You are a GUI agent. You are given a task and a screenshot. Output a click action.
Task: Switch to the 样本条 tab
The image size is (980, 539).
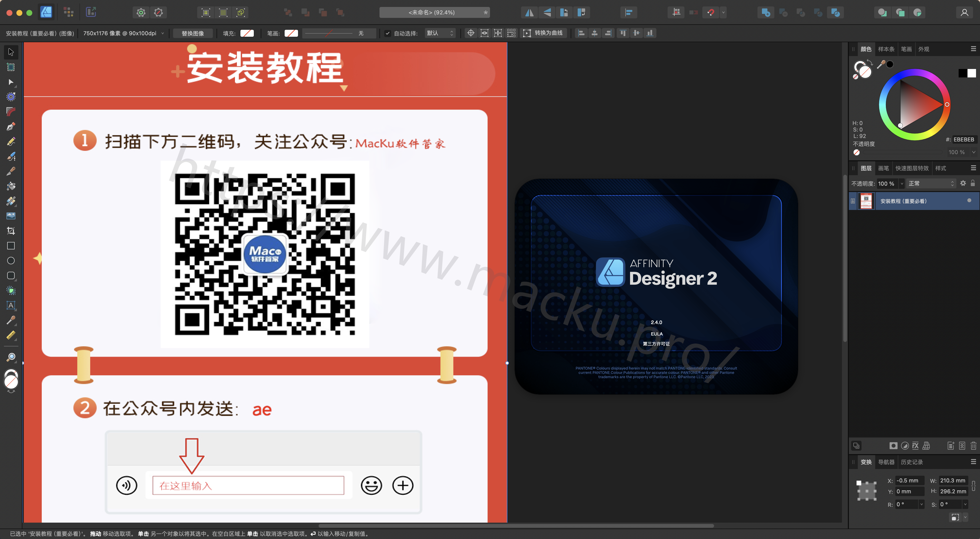point(886,49)
